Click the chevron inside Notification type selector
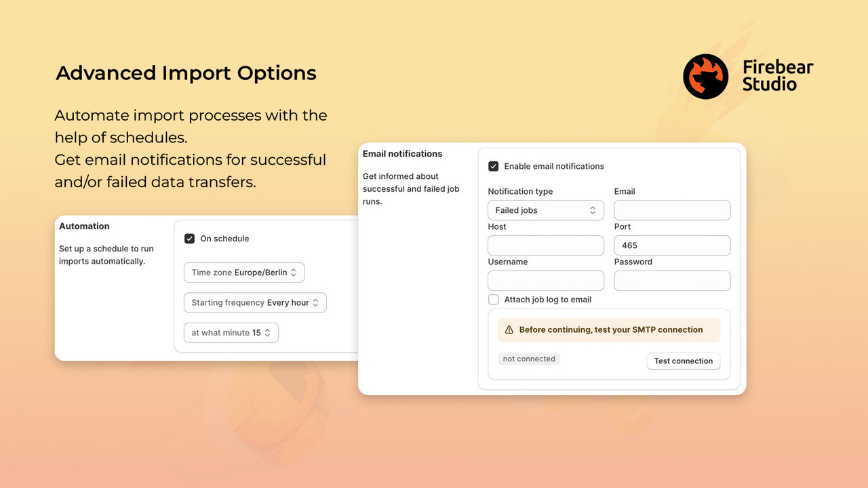 pyautogui.click(x=594, y=210)
